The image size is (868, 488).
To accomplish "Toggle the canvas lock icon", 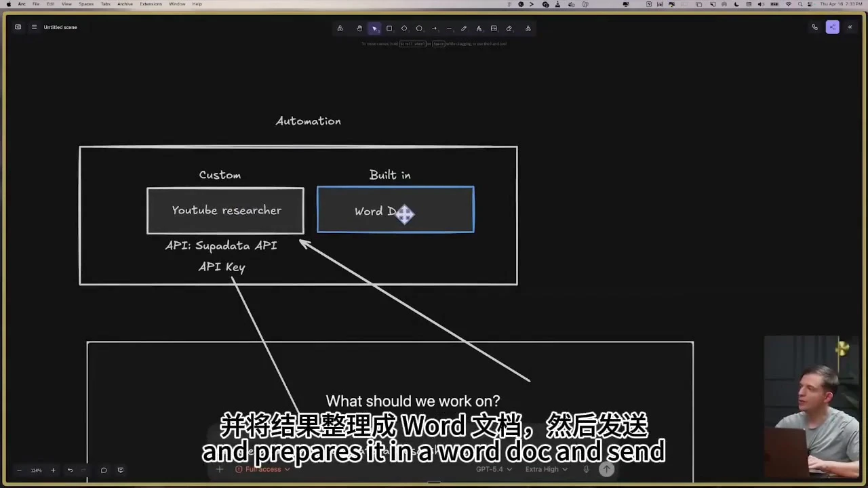I will click(340, 28).
